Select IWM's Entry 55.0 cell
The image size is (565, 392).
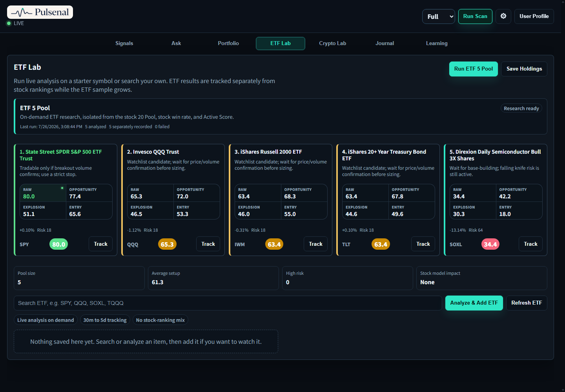(304, 211)
